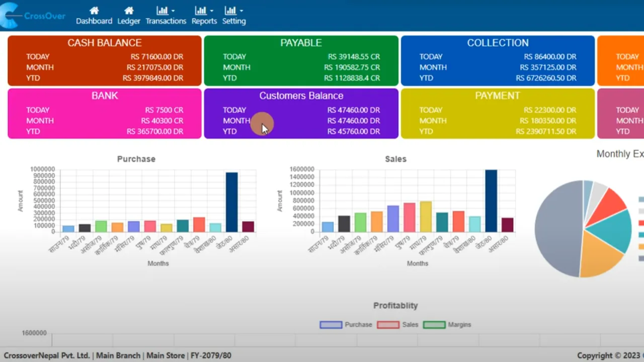644x362 pixels.
Task: Click the tallest bar in the Purchase chart
Action: click(231, 201)
